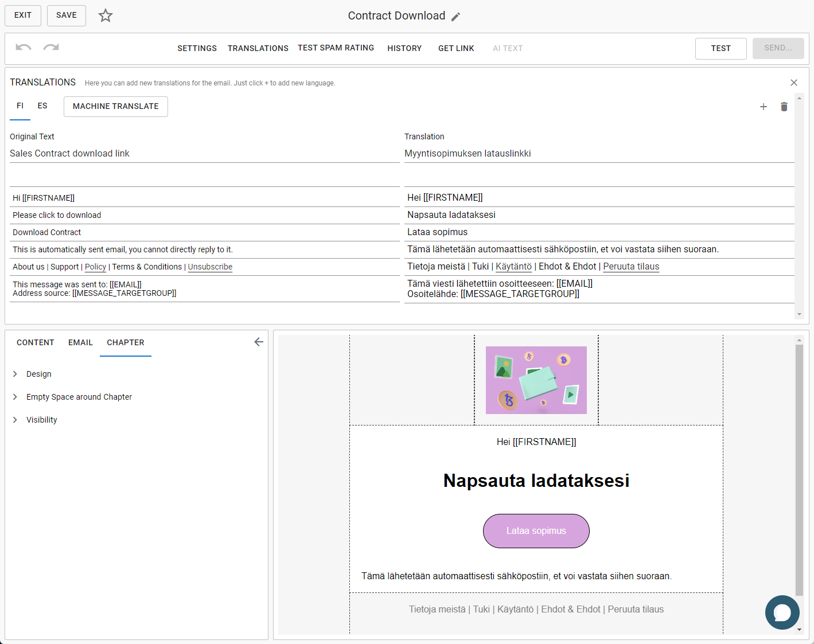This screenshot has height=644, width=814.
Task: Add a new language with plus icon
Action: [763, 107]
